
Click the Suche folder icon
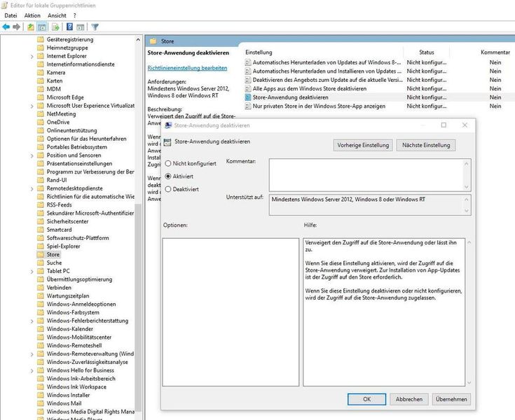tap(41, 262)
